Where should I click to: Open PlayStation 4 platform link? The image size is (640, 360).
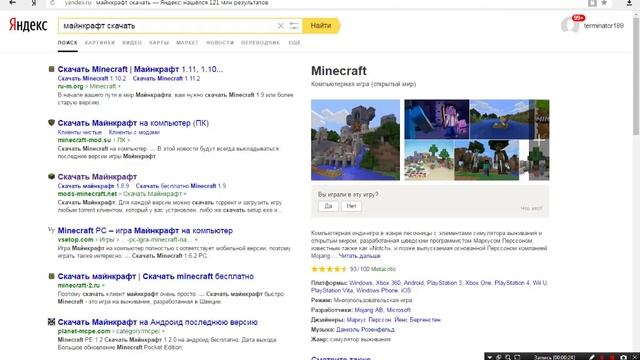(x=512, y=282)
